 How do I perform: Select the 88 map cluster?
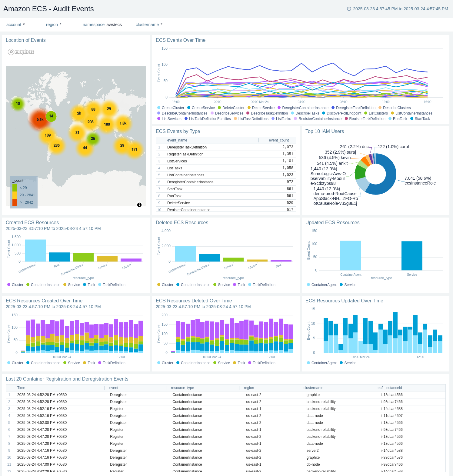(93, 109)
